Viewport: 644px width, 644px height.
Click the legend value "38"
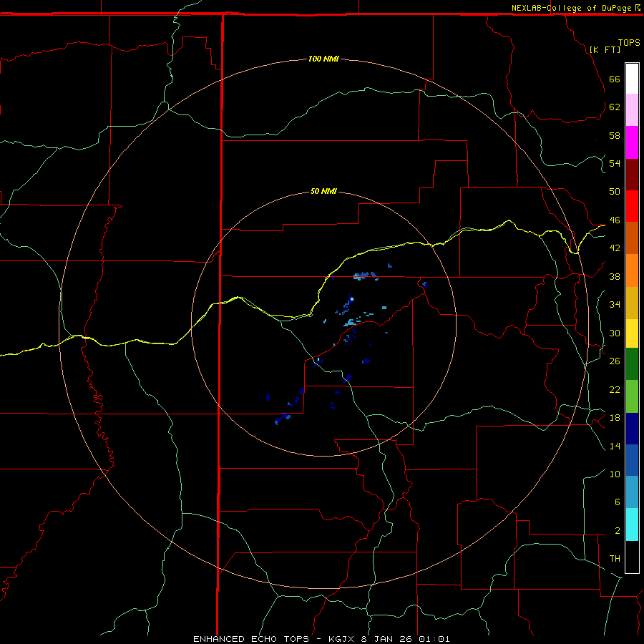615,276
